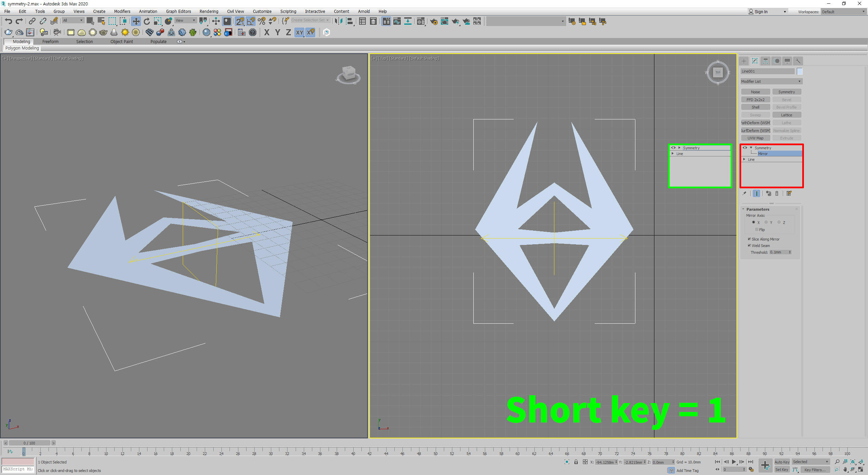Uncheck Slice Along Mirror
This screenshot has height=475, width=868.
(749, 239)
